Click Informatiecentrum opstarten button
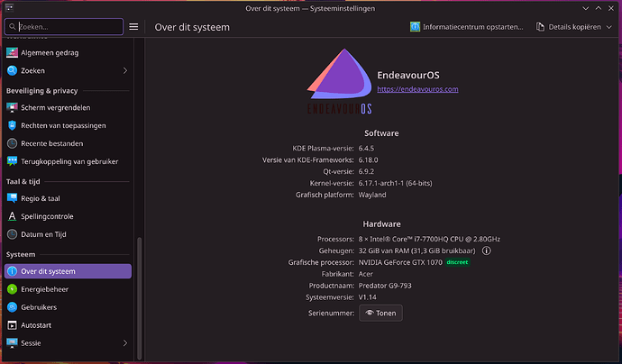Screen dimensions: 622x364 pyautogui.click(x=466, y=27)
